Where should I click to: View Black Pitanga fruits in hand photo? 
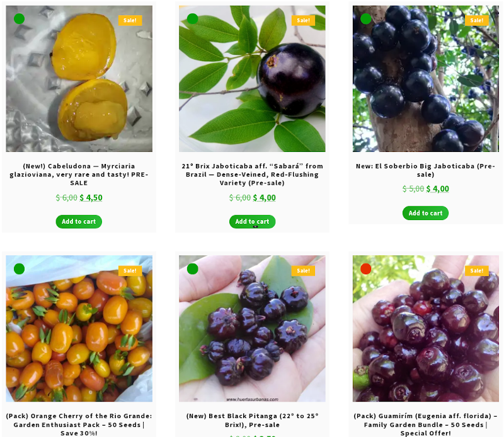tap(253, 329)
